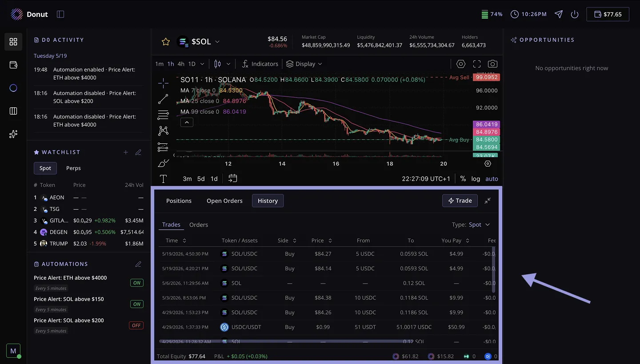Switch to the Open Orders tab

[224, 201]
